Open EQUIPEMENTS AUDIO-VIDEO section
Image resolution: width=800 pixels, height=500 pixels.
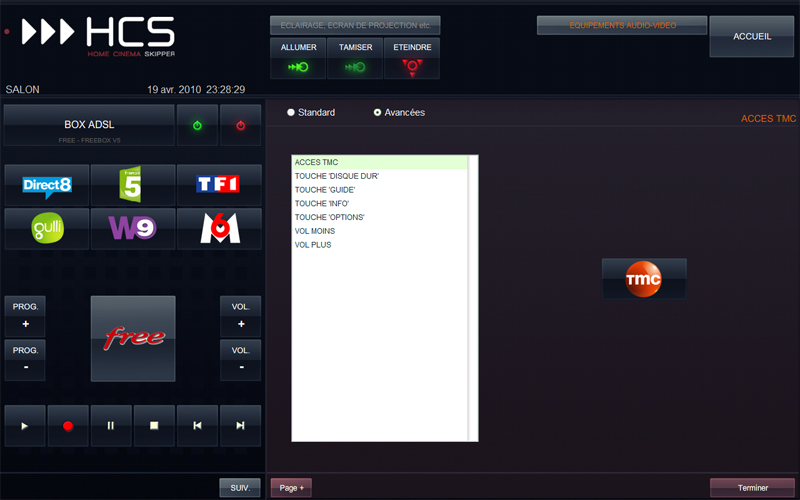click(622, 26)
